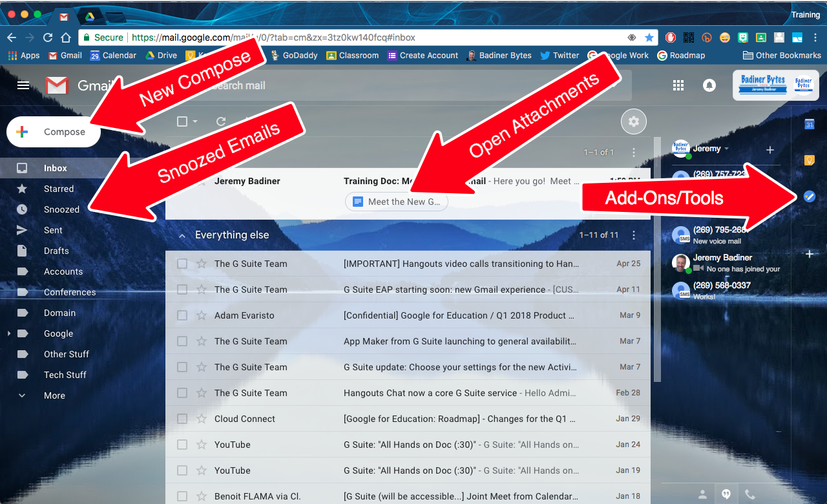Open the notifications bell
Screen dimensions: 827x504
pyautogui.click(x=709, y=85)
